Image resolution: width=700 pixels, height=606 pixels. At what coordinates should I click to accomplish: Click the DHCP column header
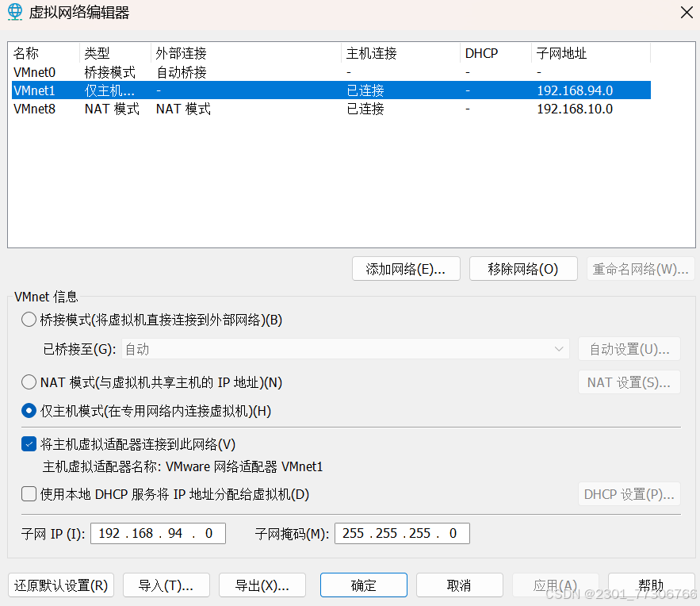(x=495, y=53)
